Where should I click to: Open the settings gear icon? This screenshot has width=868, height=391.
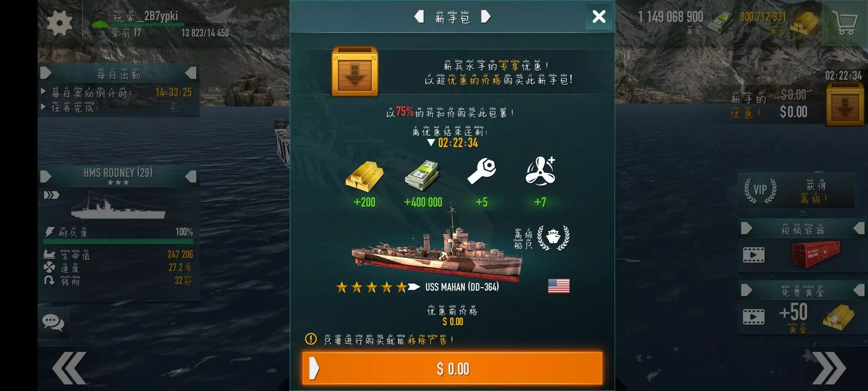point(60,23)
